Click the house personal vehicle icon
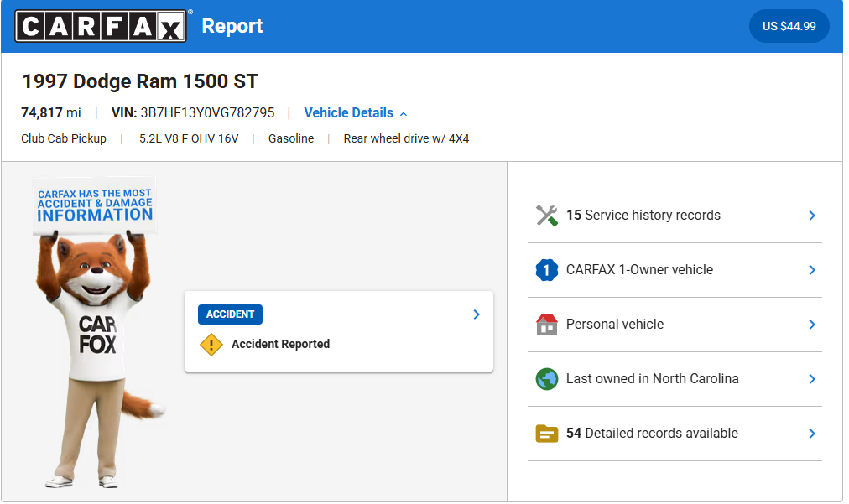This screenshot has width=849, height=504. click(547, 325)
